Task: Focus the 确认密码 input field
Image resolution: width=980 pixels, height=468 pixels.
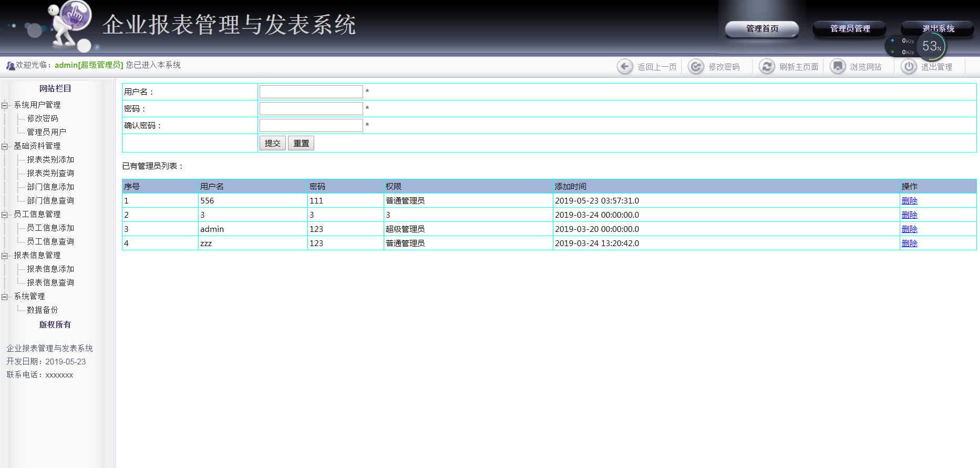Action: 311,125
